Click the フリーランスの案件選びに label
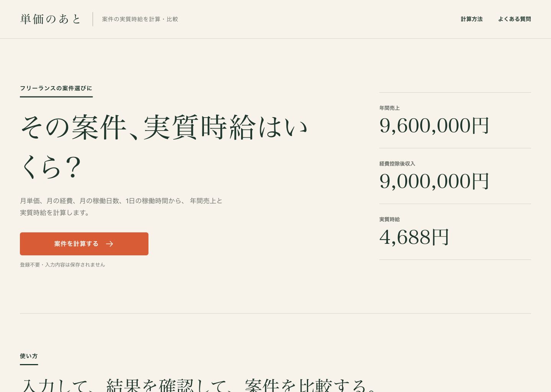 point(56,88)
